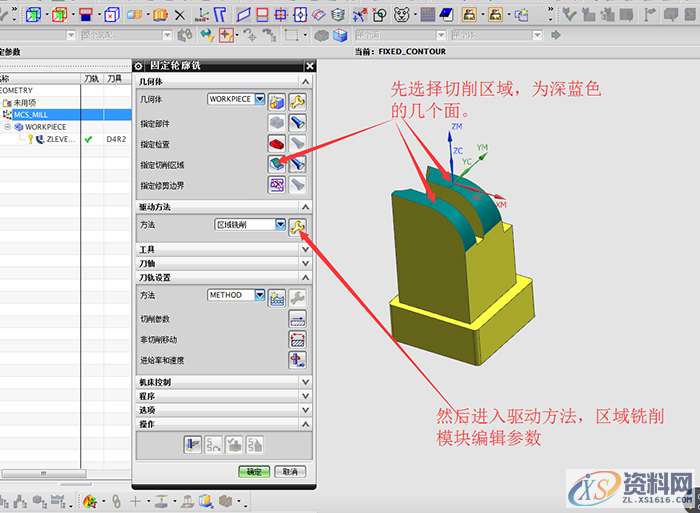Expand the toolbar overflow chevron at top right
Screen dimensions: 700x513
point(550,8)
